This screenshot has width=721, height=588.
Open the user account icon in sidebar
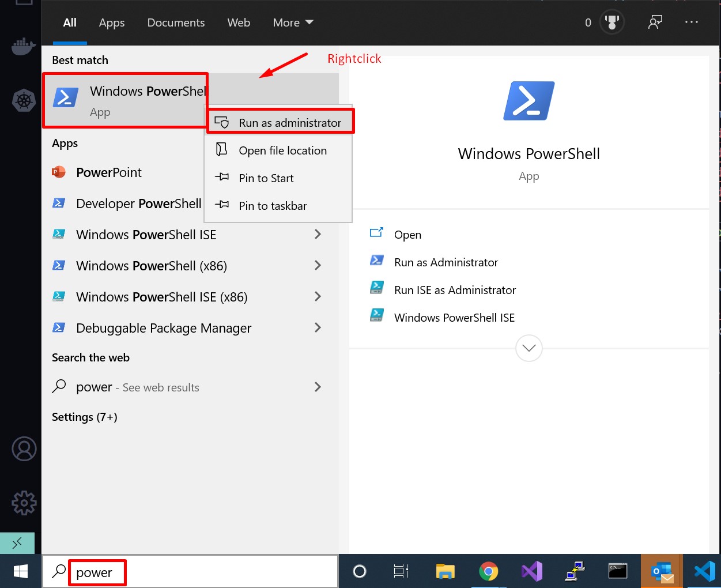coord(24,449)
